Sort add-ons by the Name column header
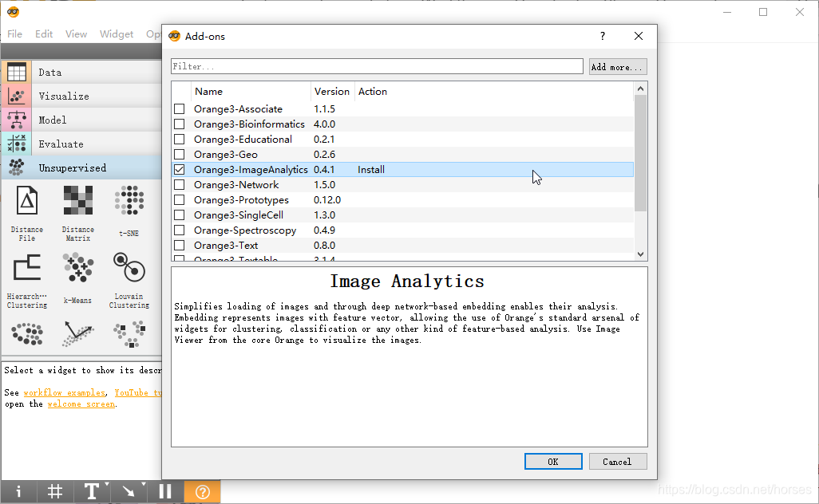Viewport: 819px width, 504px height. point(251,91)
